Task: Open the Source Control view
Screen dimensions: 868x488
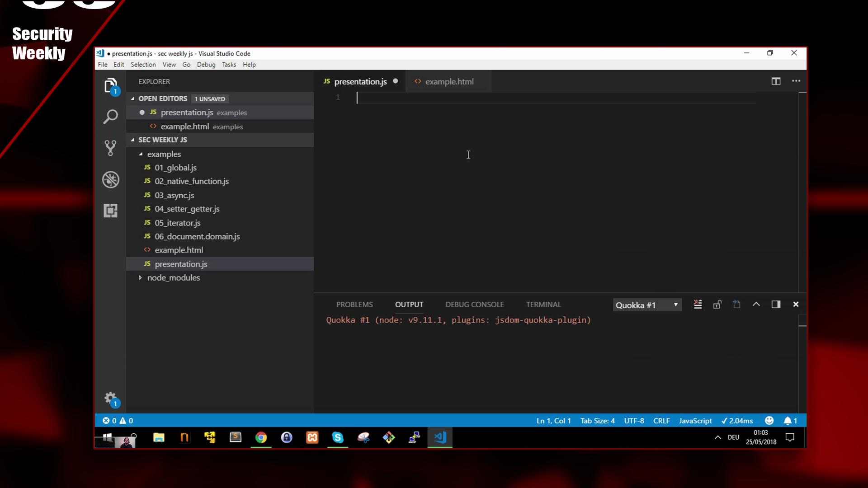Action: point(111,148)
